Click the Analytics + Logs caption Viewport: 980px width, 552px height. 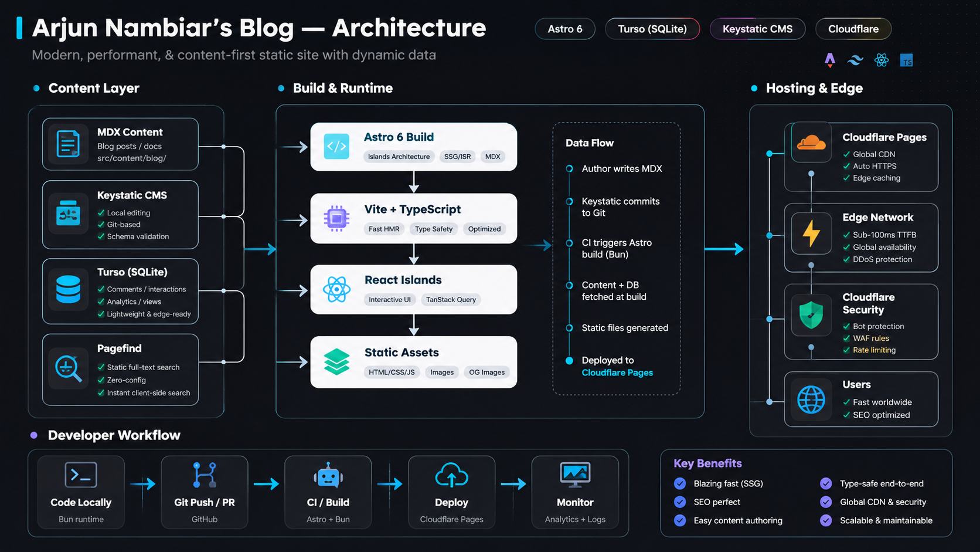point(575,520)
